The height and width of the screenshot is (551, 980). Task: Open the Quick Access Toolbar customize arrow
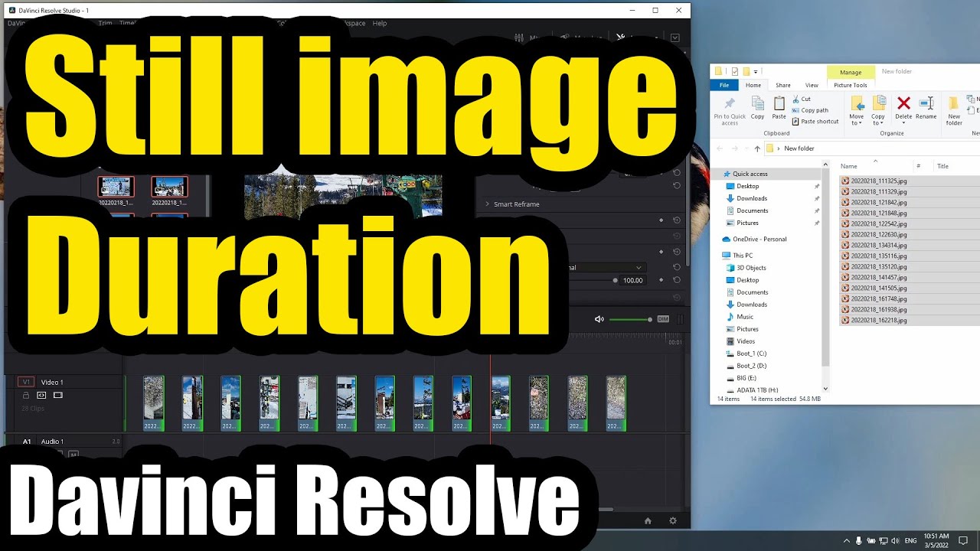click(x=756, y=72)
